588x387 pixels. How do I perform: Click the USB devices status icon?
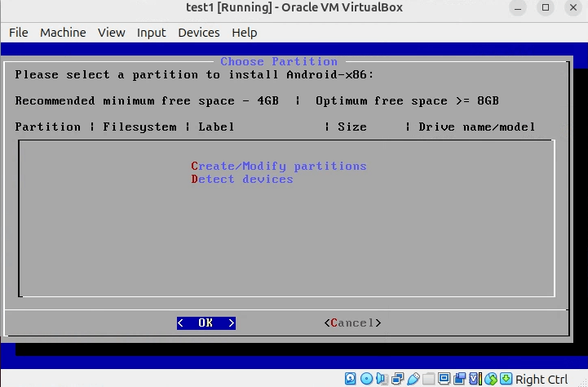click(x=413, y=379)
